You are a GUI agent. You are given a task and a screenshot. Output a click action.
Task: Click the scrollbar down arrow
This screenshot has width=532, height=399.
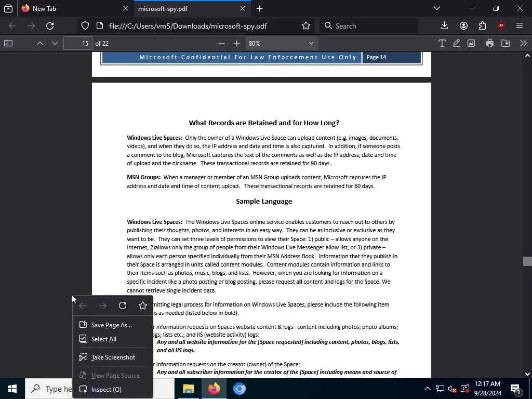click(527, 374)
